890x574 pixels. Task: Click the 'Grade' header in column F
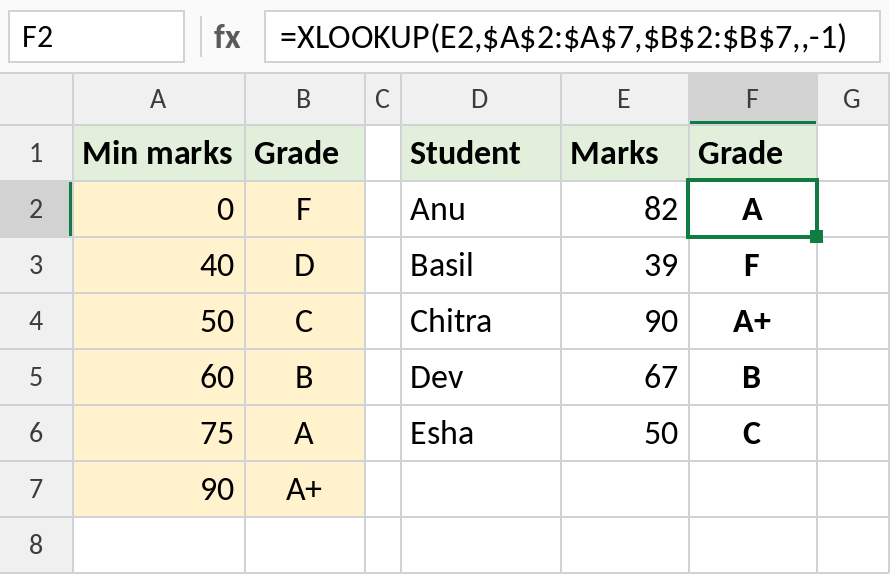[753, 153]
